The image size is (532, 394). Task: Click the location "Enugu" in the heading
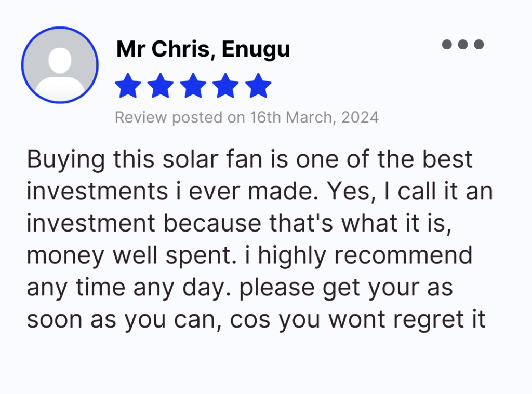(x=256, y=50)
